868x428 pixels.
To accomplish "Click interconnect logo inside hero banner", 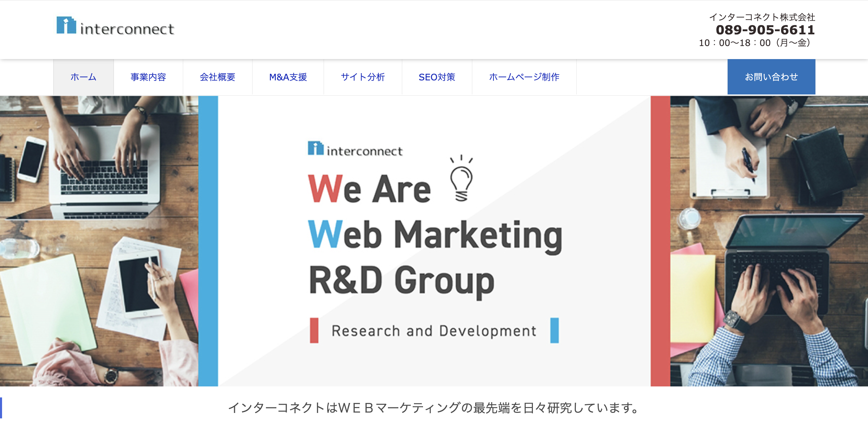I will [x=355, y=149].
